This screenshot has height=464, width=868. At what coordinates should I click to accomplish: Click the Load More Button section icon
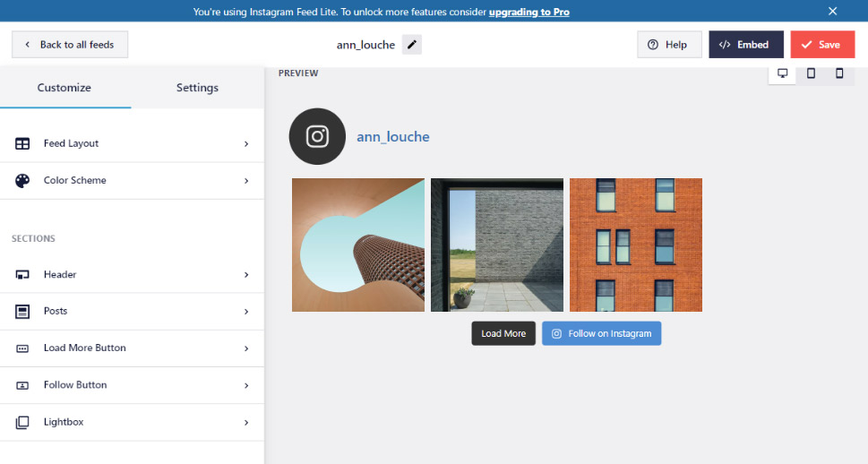tap(22, 348)
